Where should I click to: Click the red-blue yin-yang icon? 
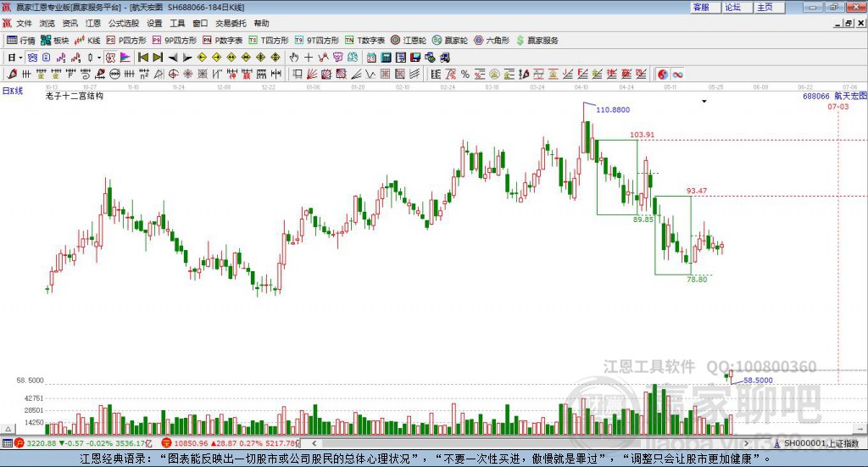(663, 74)
